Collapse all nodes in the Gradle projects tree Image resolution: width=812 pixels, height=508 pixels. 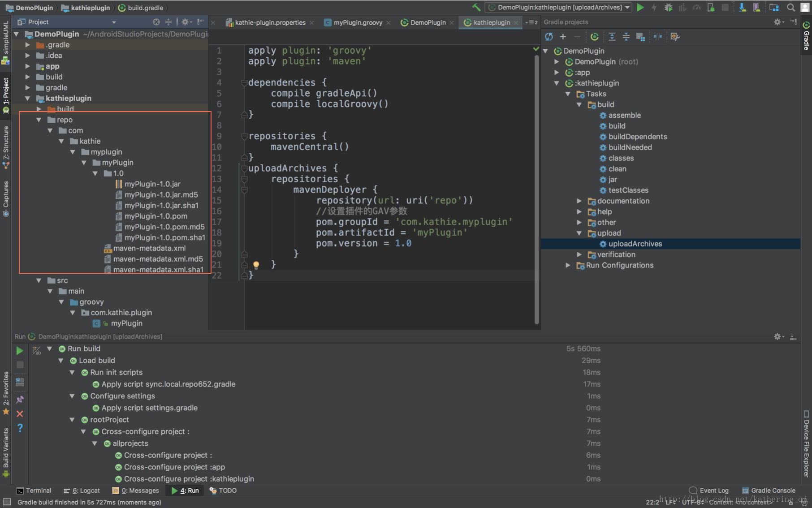626,37
